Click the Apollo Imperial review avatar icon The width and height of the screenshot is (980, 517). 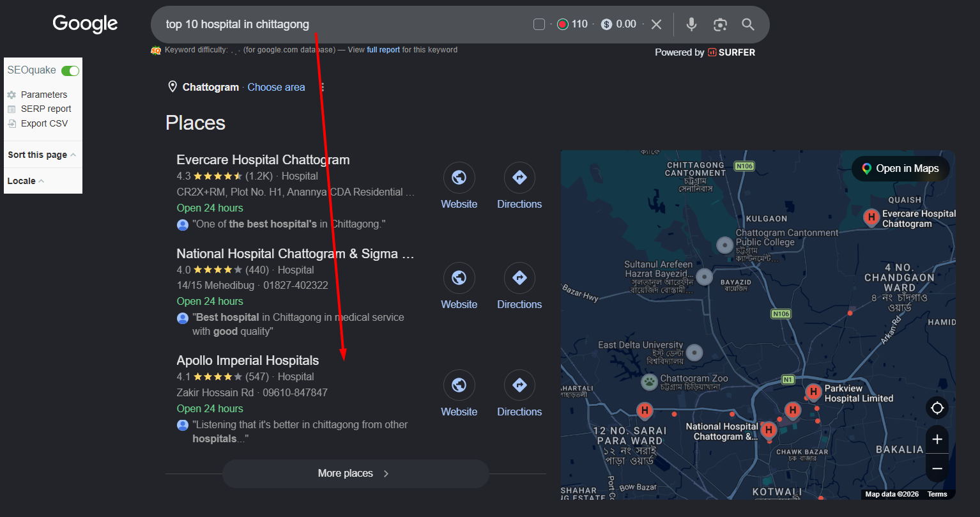pyautogui.click(x=183, y=425)
